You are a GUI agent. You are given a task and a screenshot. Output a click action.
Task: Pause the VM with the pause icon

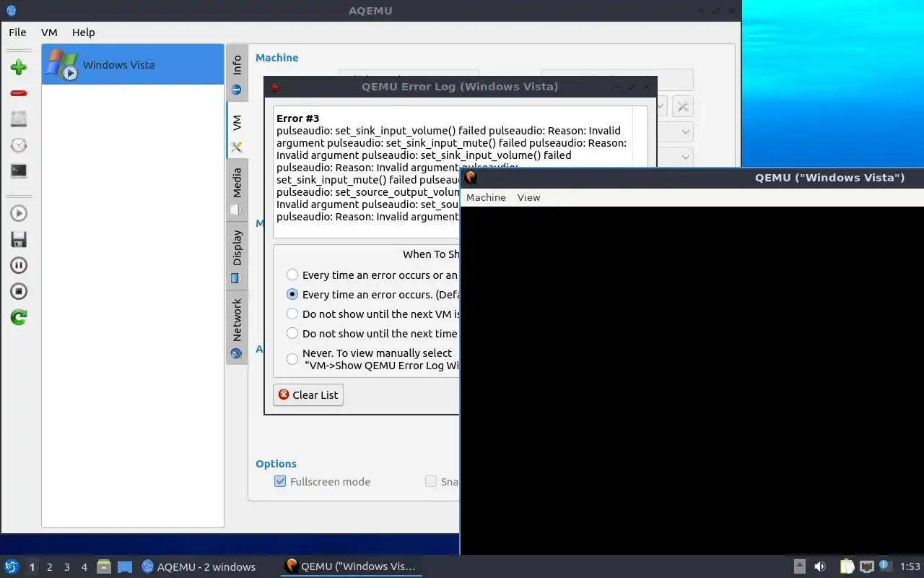click(19, 265)
